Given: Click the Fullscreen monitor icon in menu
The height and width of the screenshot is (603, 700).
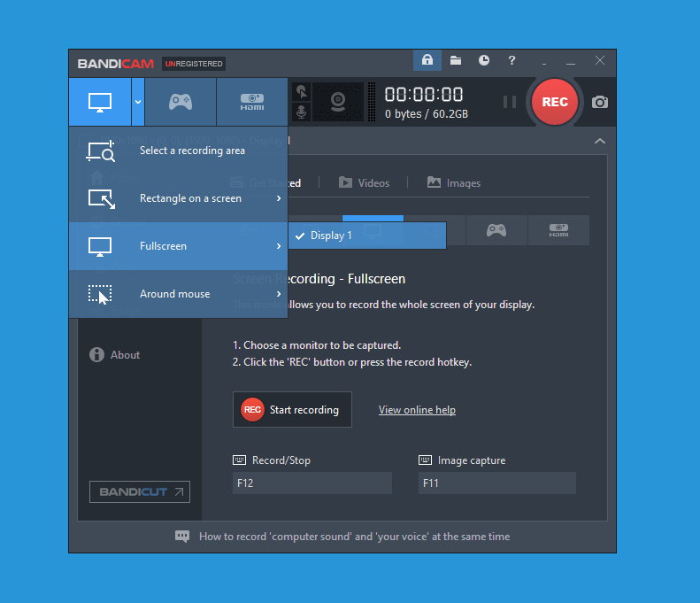Looking at the screenshot, I should coord(100,246).
